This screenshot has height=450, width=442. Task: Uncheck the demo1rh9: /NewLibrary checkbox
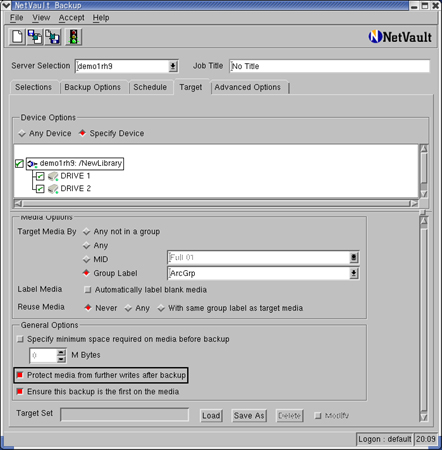click(x=19, y=164)
